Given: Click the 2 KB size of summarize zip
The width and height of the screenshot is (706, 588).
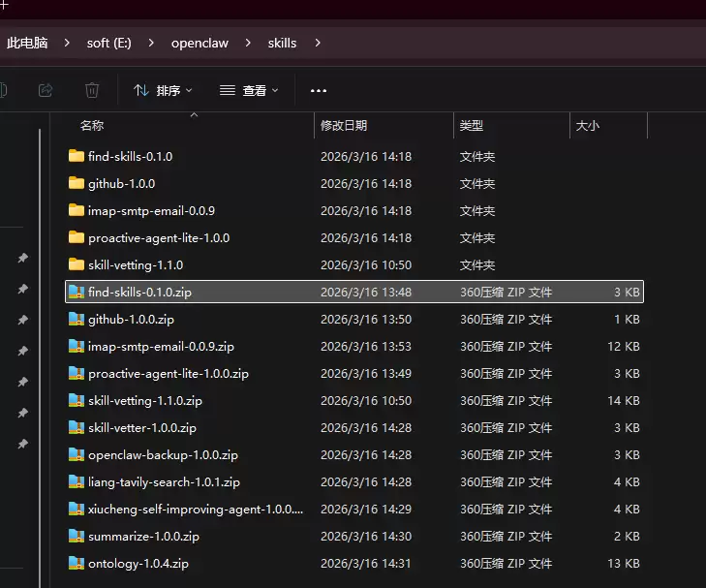Looking at the screenshot, I should coord(627,537).
